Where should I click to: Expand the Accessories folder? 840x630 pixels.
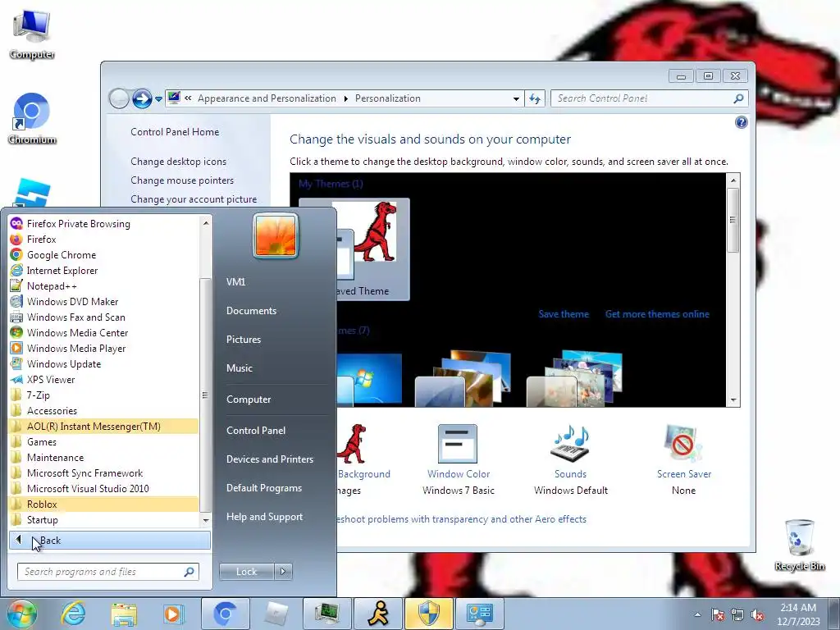103,410
